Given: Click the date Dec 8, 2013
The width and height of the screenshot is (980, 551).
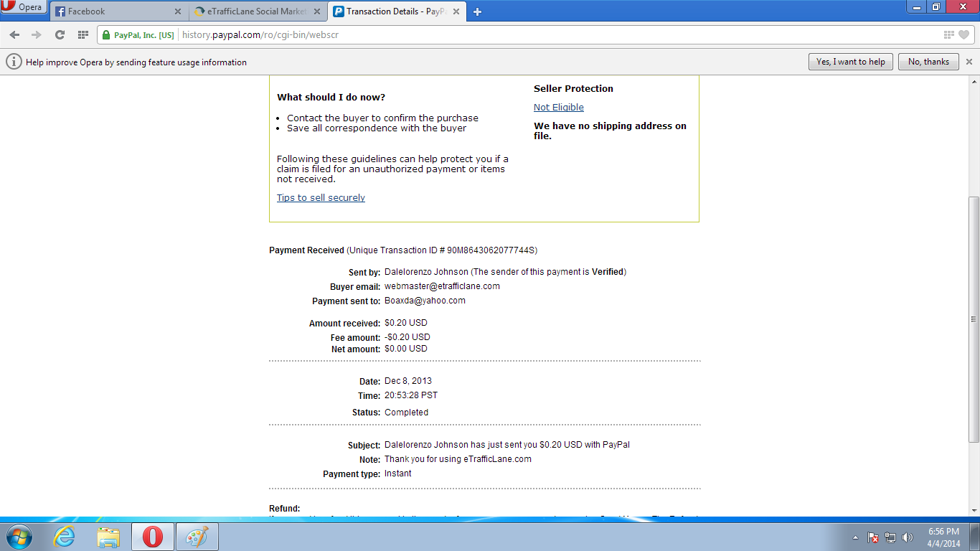Looking at the screenshot, I should point(408,381).
